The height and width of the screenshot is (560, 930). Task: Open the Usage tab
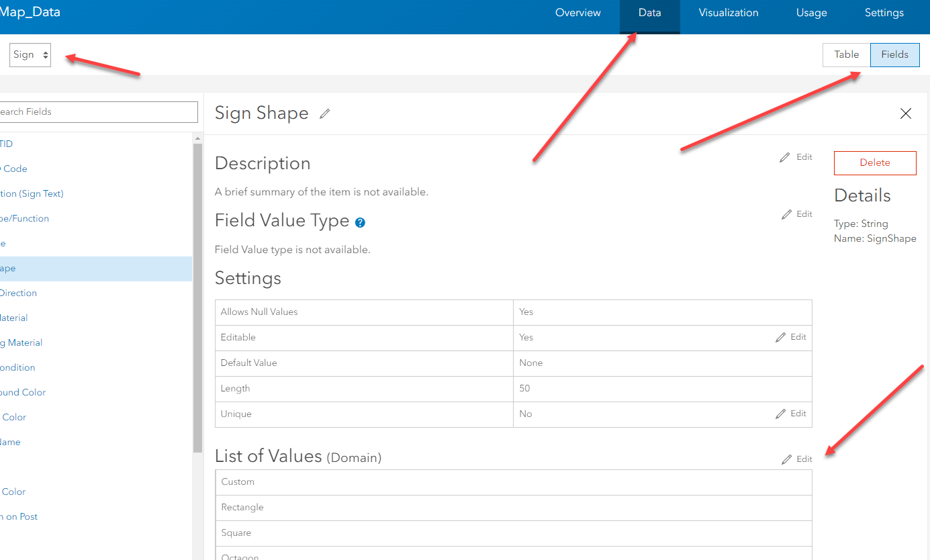(811, 13)
